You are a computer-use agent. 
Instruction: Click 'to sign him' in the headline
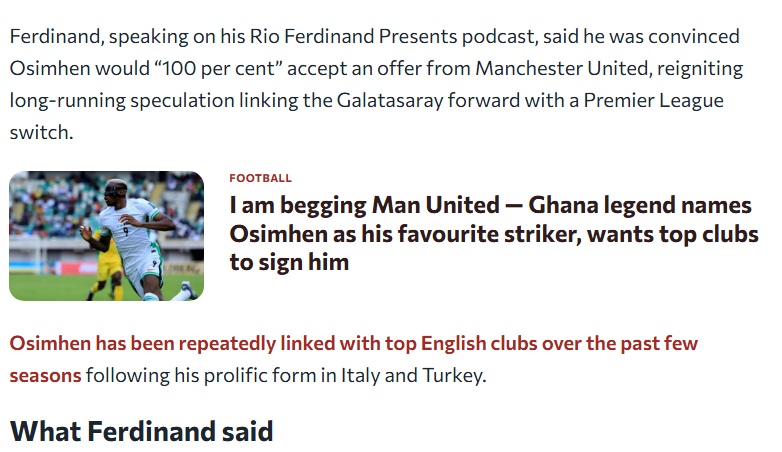tap(289, 262)
